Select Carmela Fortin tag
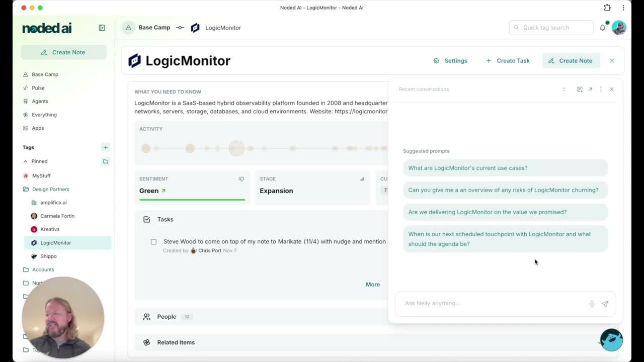 tap(57, 216)
